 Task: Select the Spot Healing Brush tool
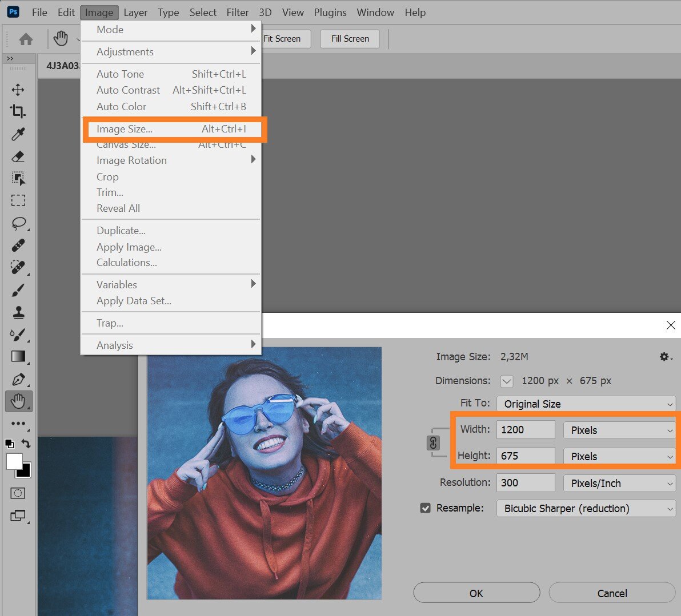click(18, 267)
